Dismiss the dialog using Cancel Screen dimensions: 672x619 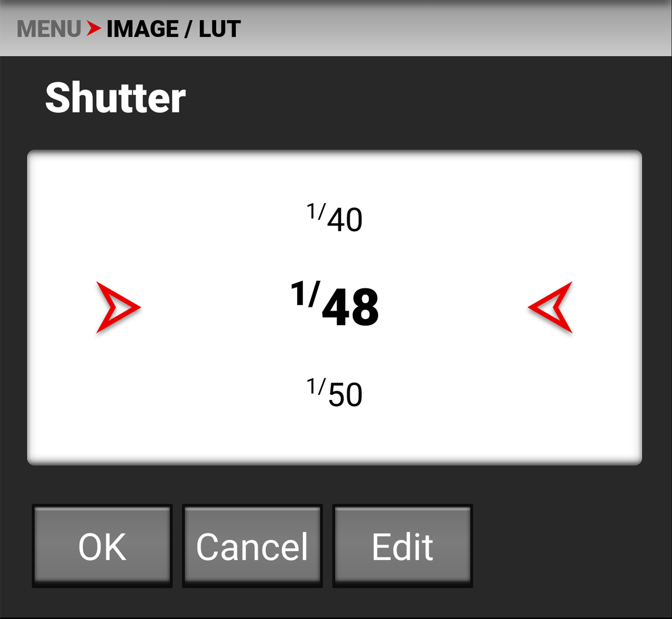(252, 546)
